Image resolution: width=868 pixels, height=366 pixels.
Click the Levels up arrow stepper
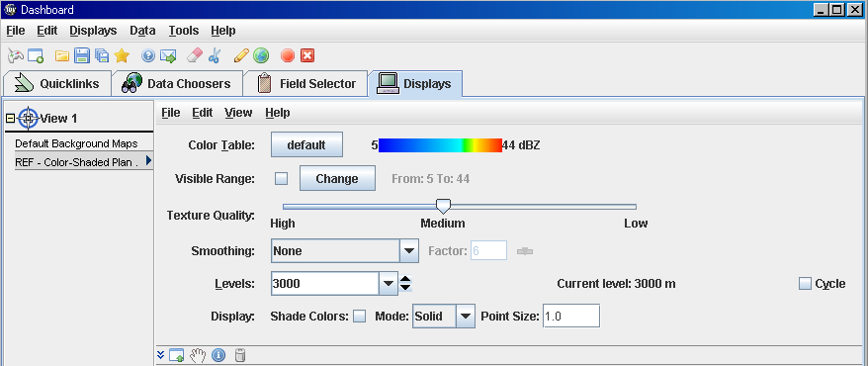coord(405,279)
